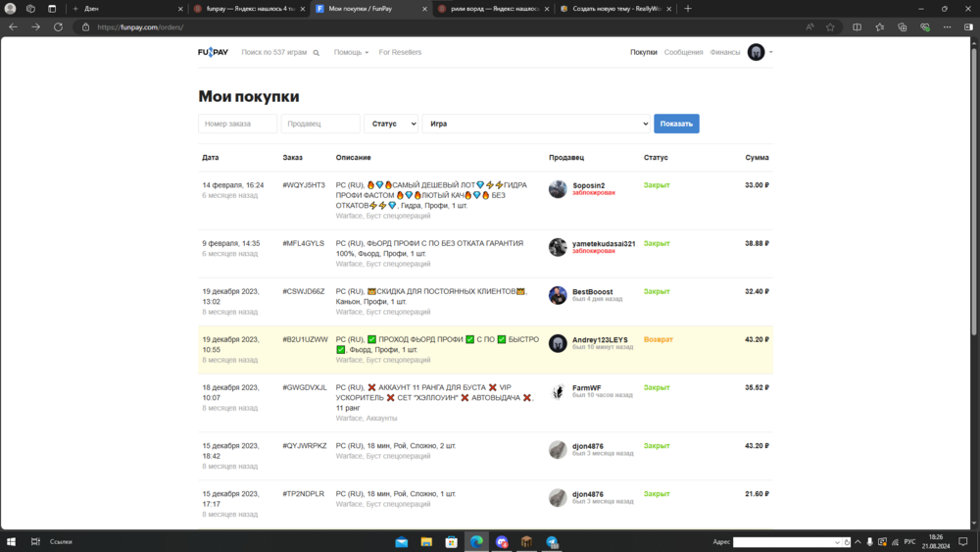Click the browser address bar URL
The height and width of the screenshot is (552, 980).
tap(140, 27)
